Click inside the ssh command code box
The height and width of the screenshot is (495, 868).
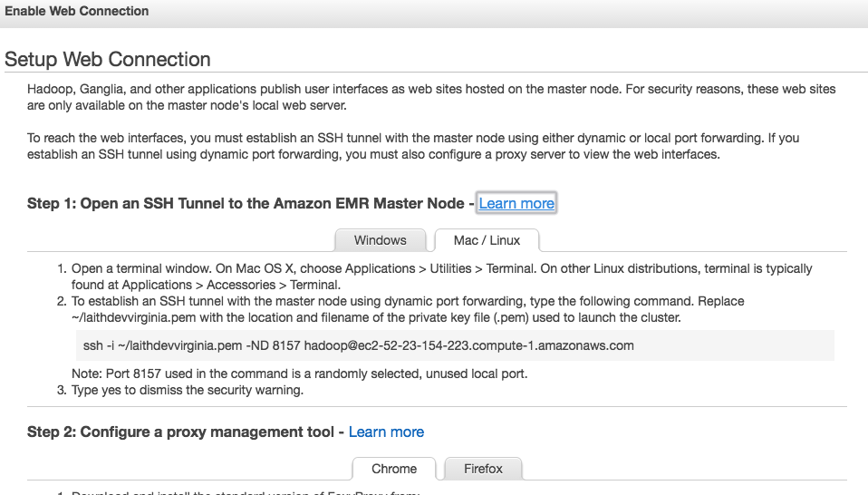[725, 345]
